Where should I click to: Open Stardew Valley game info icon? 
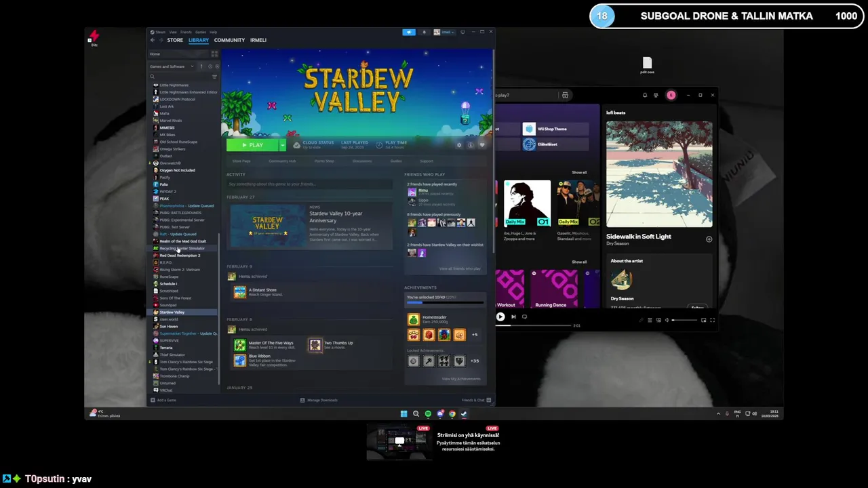coord(471,145)
